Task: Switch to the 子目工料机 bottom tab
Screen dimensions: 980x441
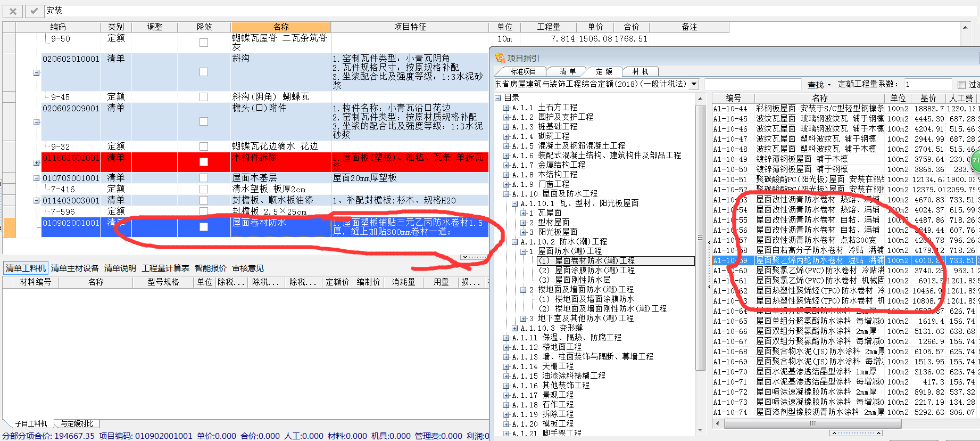Action: pos(31,423)
